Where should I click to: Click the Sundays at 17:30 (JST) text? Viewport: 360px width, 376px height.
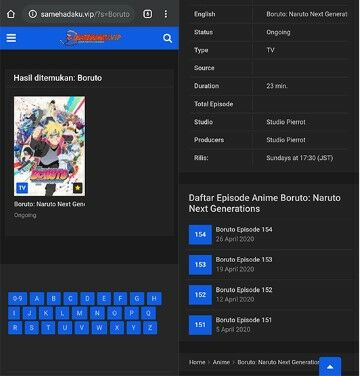pyautogui.click(x=300, y=158)
